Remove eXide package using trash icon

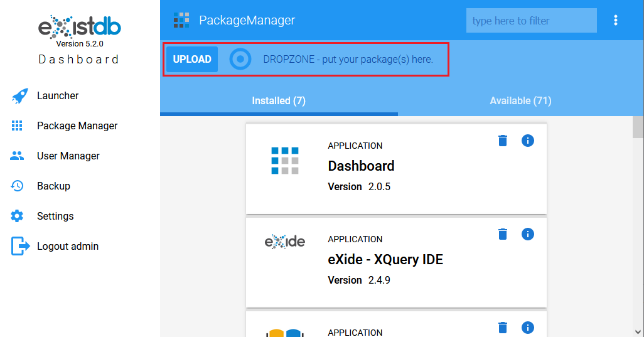503,234
